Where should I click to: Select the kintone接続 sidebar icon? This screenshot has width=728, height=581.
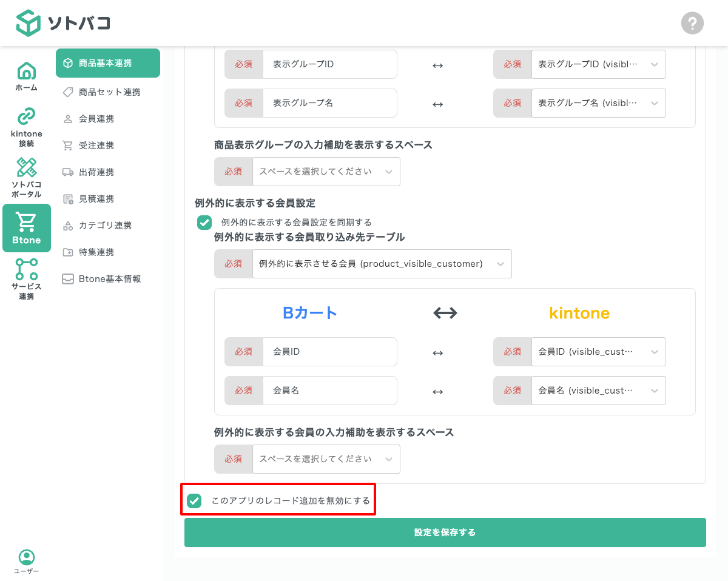pos(27,126)
